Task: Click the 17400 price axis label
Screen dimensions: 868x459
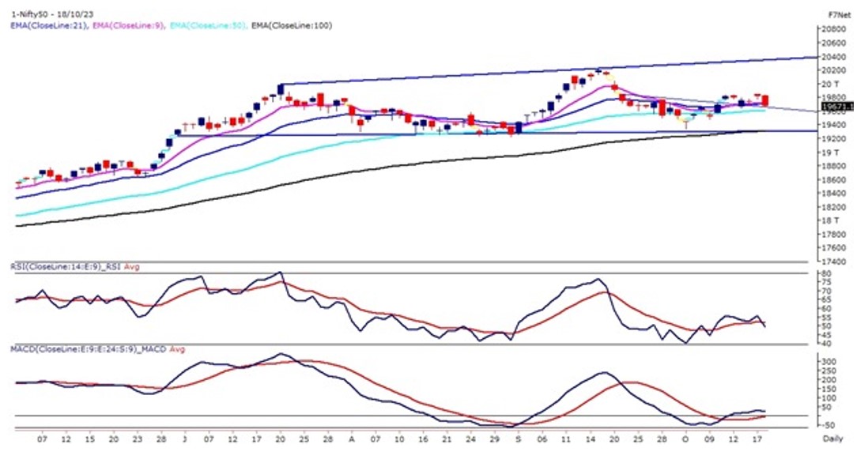Action: coord(835,261)
